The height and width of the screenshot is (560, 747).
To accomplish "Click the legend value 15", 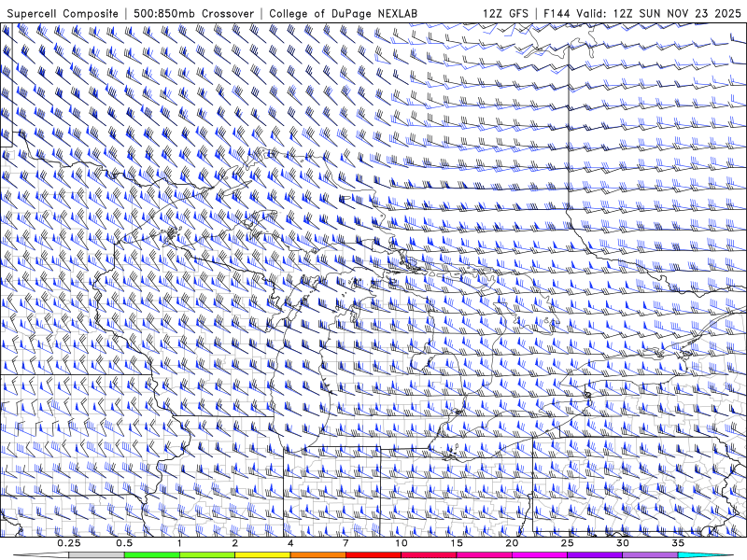I will (457, 543).
